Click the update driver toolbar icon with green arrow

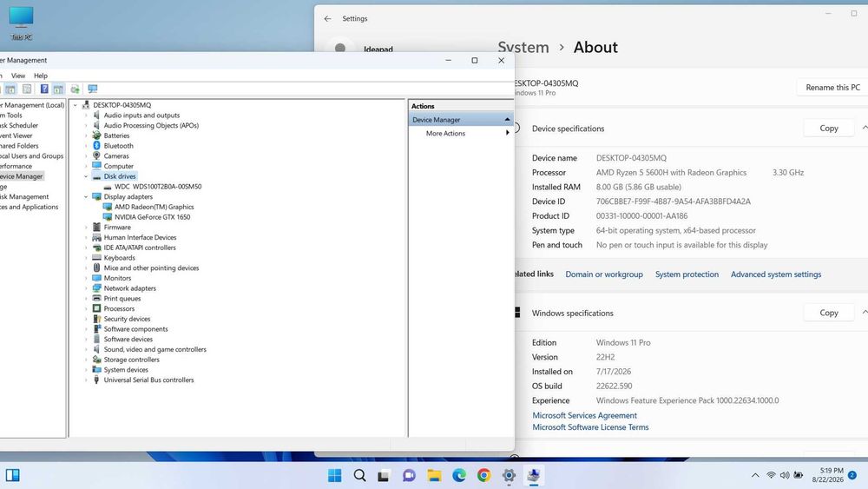[76, 89]
